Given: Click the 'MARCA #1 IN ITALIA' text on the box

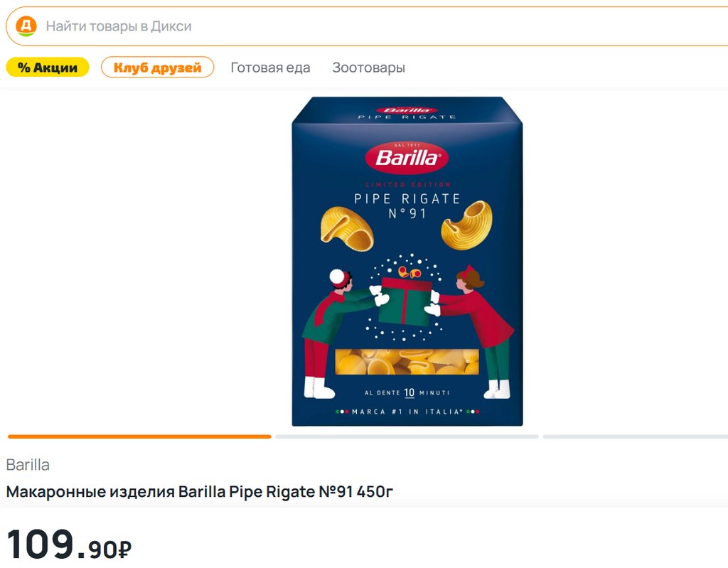Looking at the screenshot, I should pos(407,412).
